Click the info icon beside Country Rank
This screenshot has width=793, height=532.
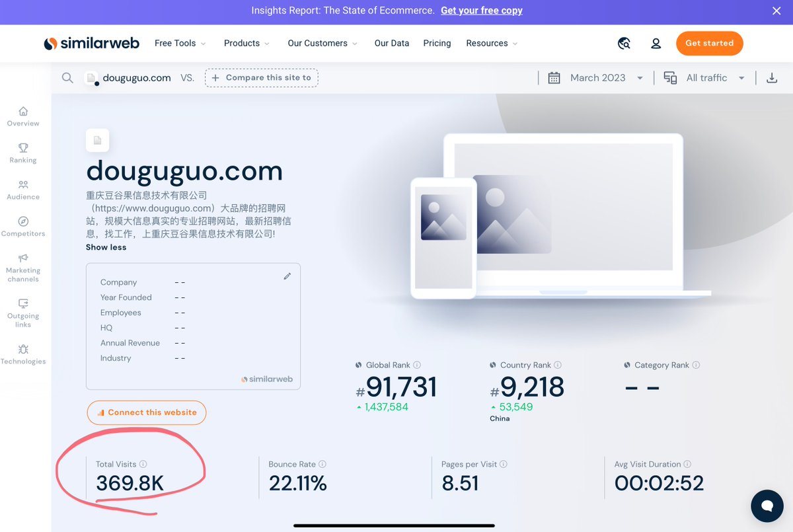click(x=558, y=365)
